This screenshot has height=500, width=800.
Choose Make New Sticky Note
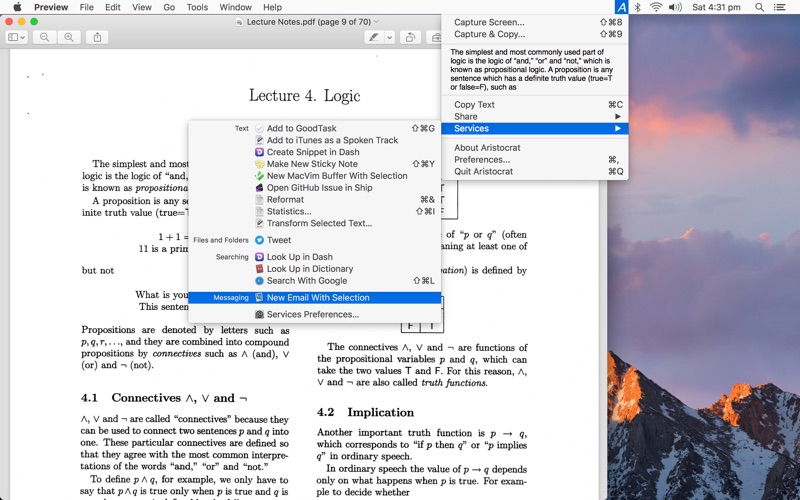pyautogui.click(x=311, y=164)
